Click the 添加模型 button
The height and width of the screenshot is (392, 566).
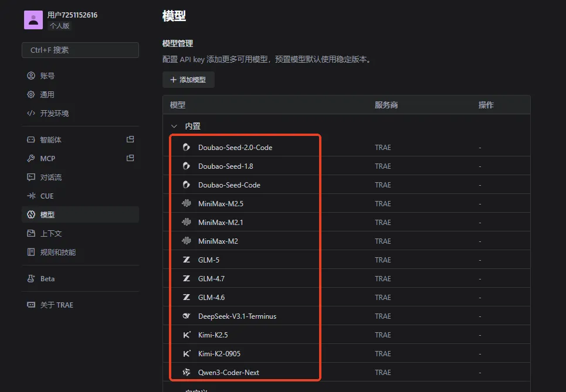coord(188,80)
